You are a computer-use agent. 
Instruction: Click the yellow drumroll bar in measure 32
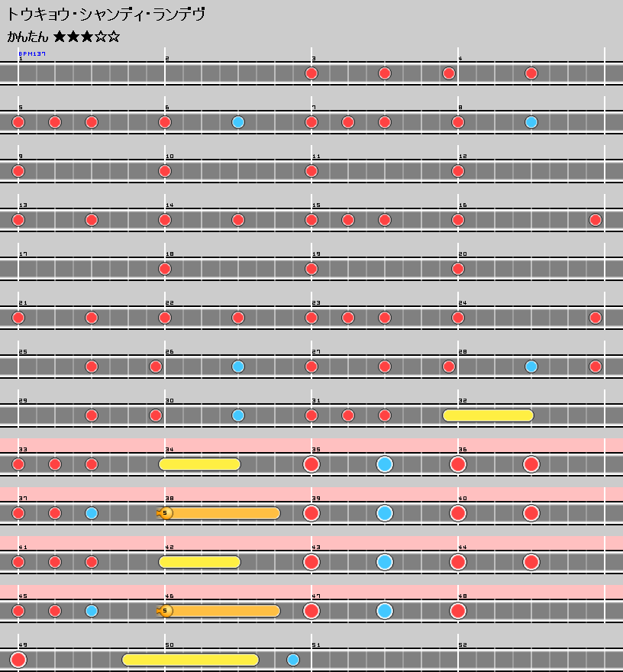point(488,415)
